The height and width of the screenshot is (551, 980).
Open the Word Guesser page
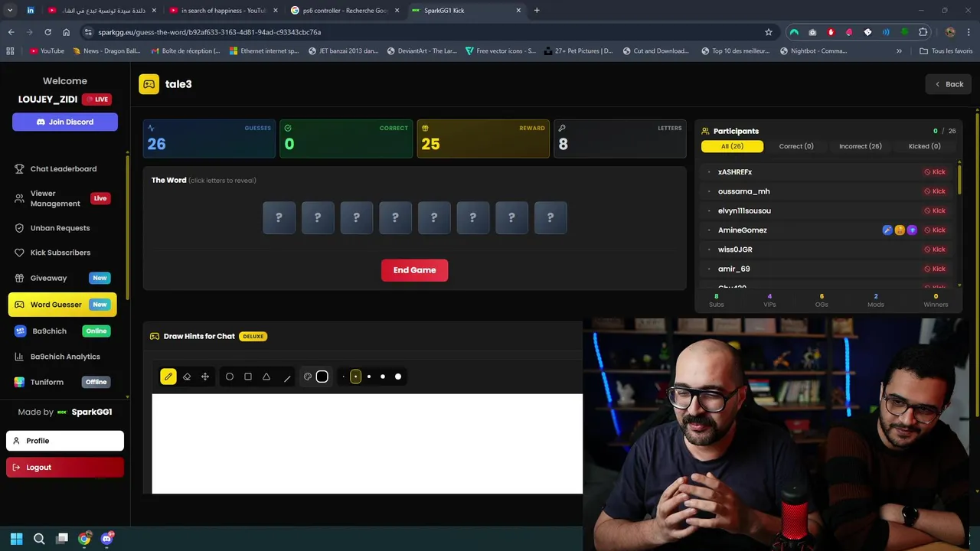(63, 305)
